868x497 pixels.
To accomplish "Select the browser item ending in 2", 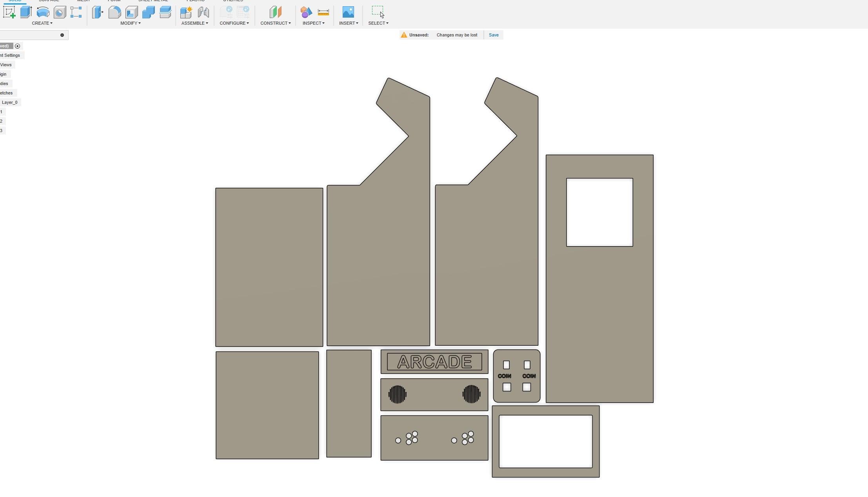I will point(2,121).
